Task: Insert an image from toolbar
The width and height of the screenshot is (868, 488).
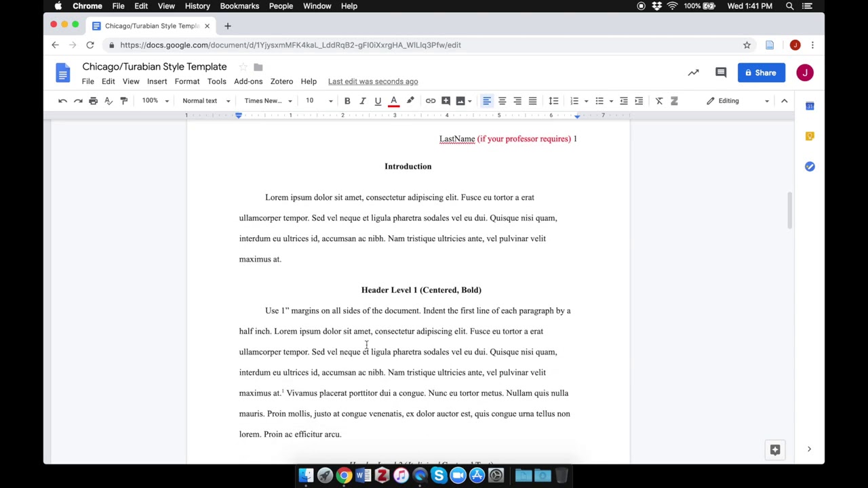Action: coord(460,101)
